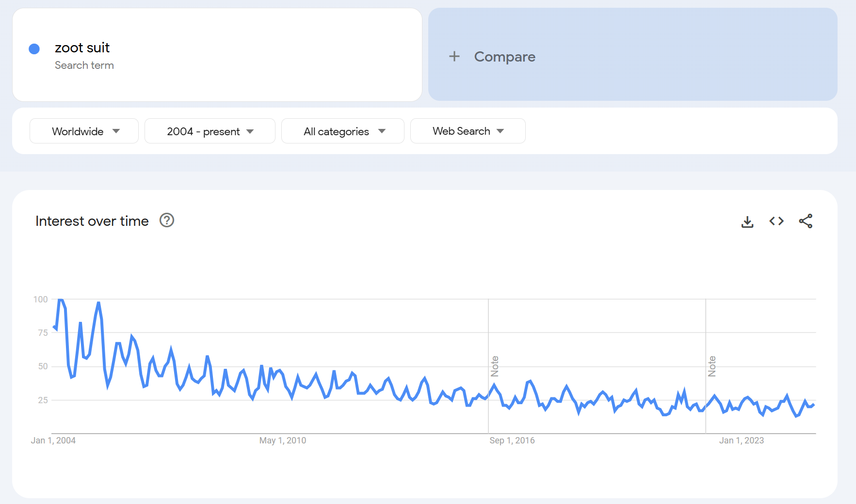Expand the 2004 - present time range
Viewport: 856px width, 504px height.
click(x=210, y=131)
